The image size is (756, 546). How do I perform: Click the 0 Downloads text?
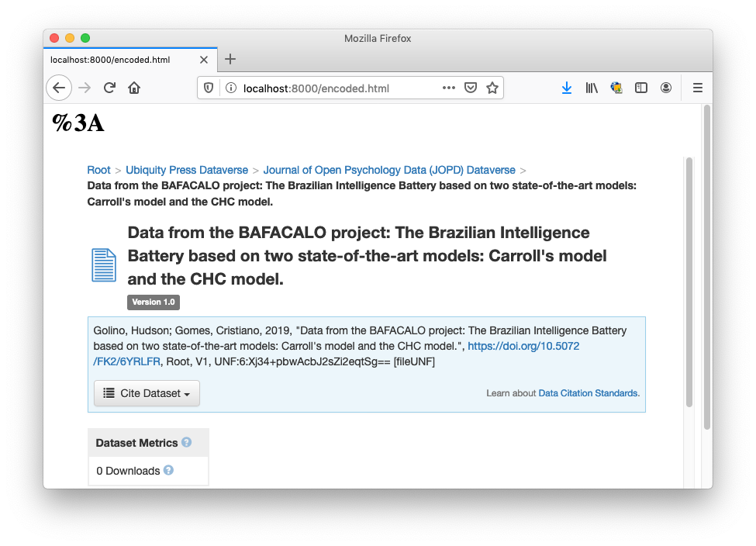tap(128, 471)
